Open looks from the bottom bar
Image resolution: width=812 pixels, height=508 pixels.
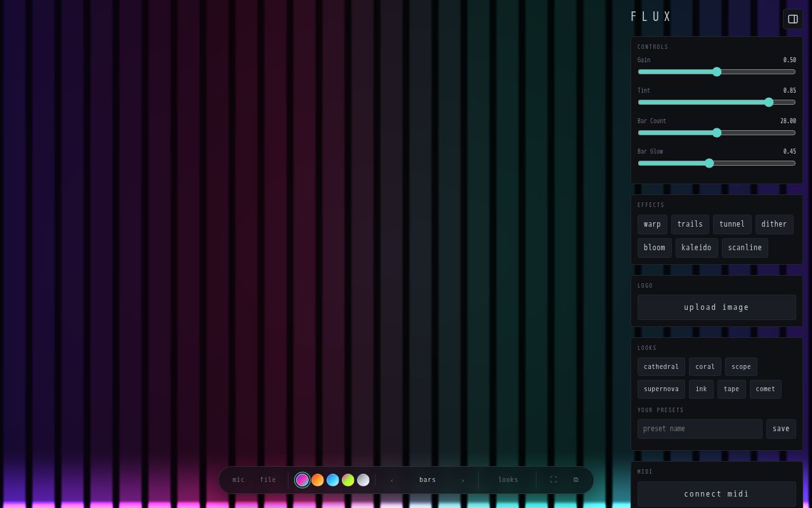[508, 480]
